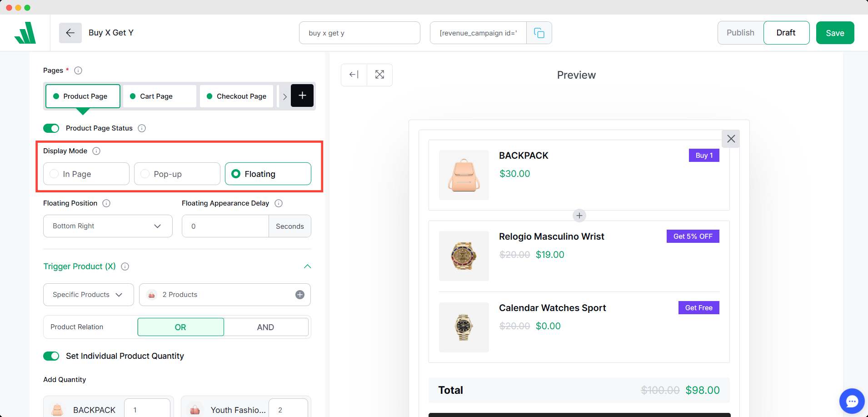This screenshot has width=868, height=417.
Task: Switch to Product Page tab
Action: tap(83, 96)
